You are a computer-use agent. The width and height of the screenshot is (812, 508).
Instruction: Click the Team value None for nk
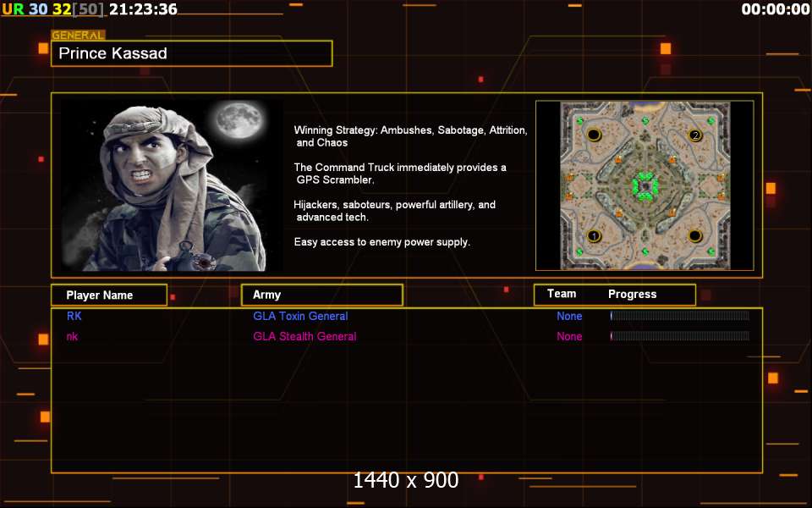[569, 336]
